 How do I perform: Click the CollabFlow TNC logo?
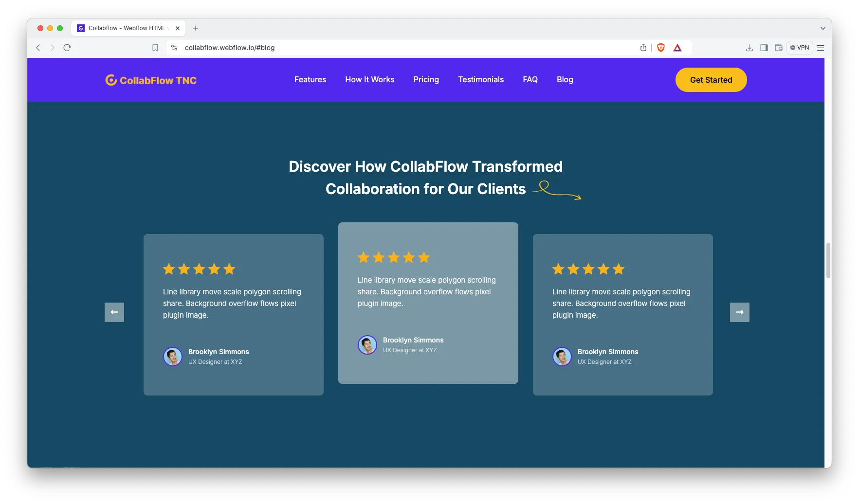pyautogui.click(x=151, y=80)
